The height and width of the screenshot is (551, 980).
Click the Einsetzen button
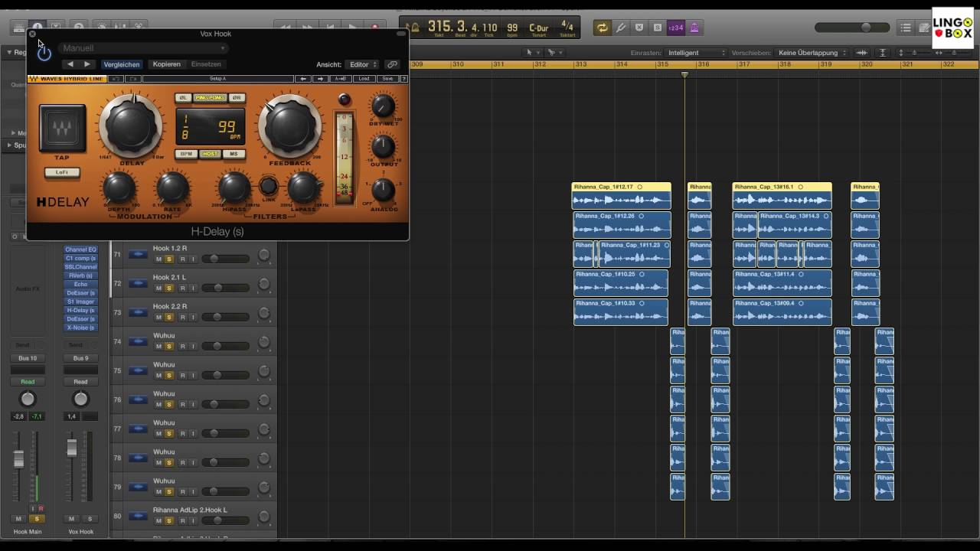click(206, 64)
